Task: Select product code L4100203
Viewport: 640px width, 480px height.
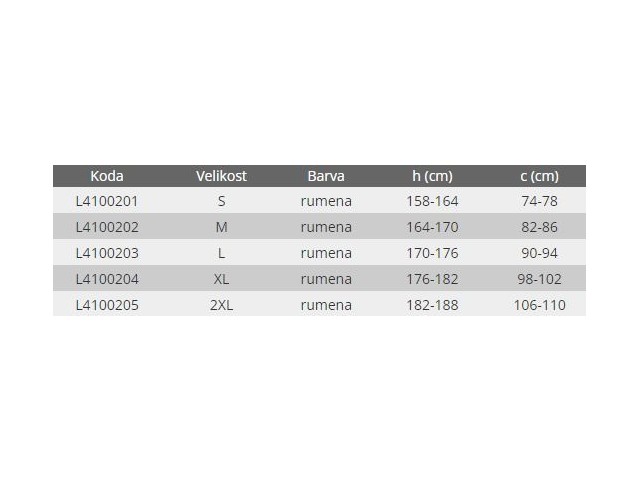Action: (107, 253)
